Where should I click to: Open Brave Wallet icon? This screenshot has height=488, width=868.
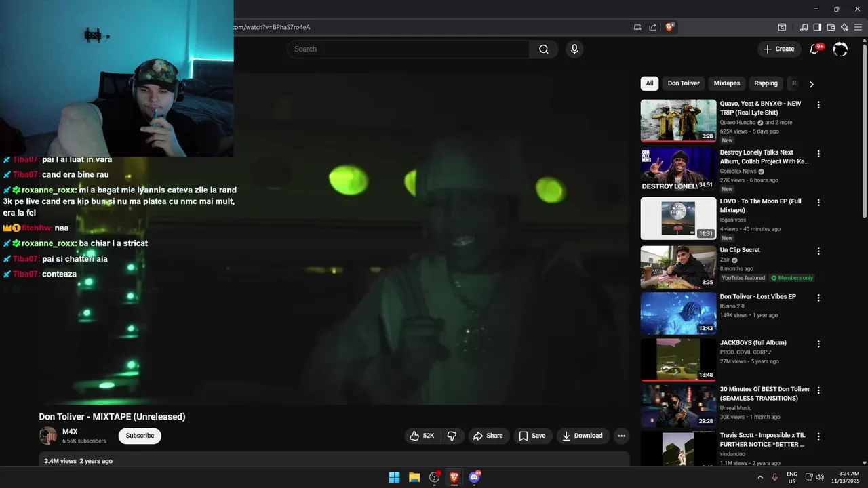coord(831,27)
